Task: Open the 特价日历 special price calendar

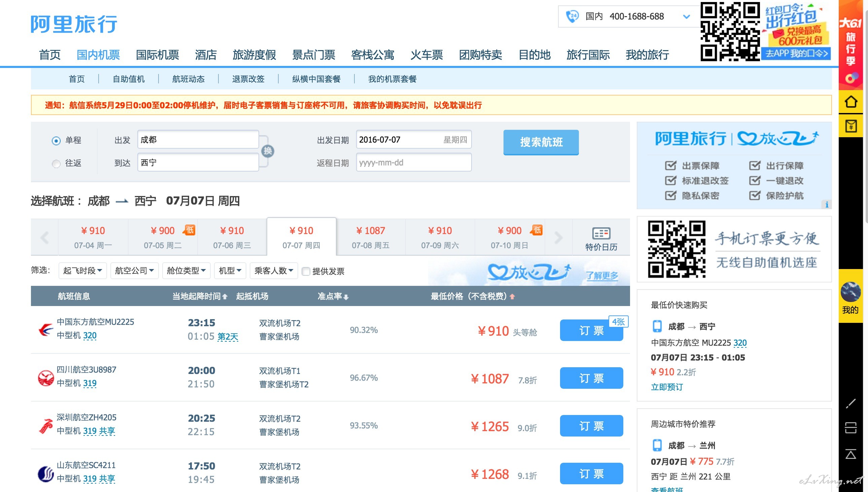Action: click(601, 238)
